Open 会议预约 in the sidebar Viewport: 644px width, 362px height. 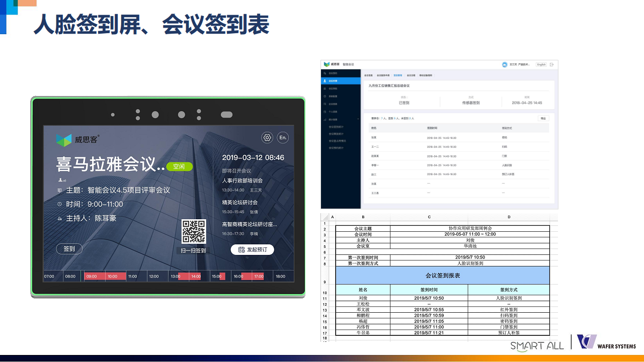(x=341, y=73)
